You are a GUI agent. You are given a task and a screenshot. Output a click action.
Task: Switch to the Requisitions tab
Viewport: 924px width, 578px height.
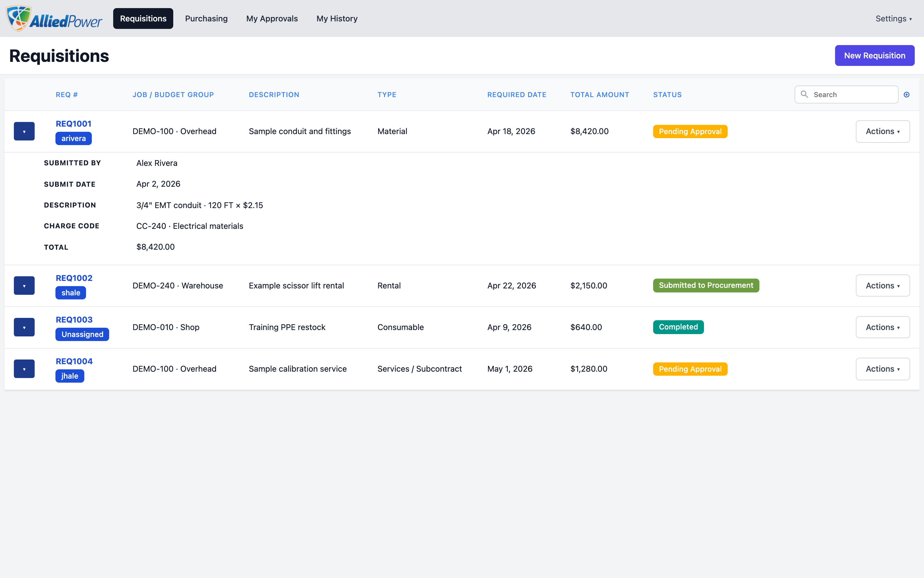(143, 18)
